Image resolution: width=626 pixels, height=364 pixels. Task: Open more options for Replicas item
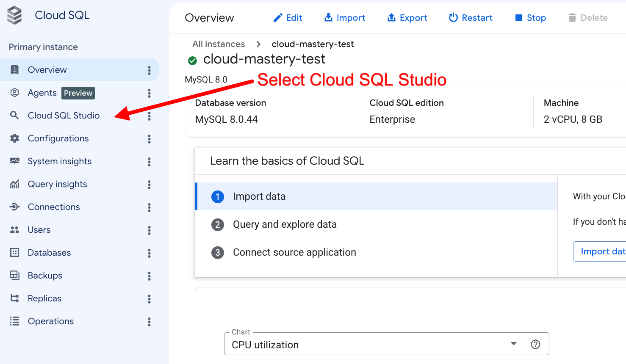pos(149,299)
